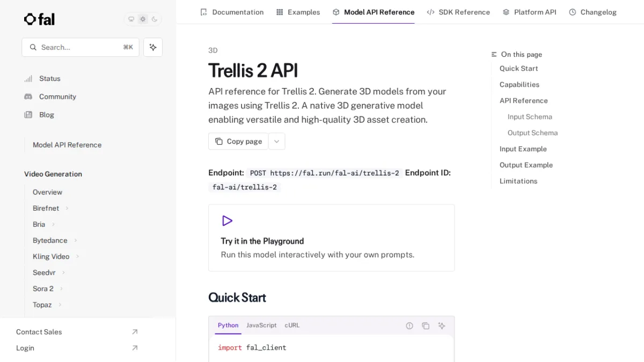
Task: Switch to the Examples tab
Action: click(298, 12)
